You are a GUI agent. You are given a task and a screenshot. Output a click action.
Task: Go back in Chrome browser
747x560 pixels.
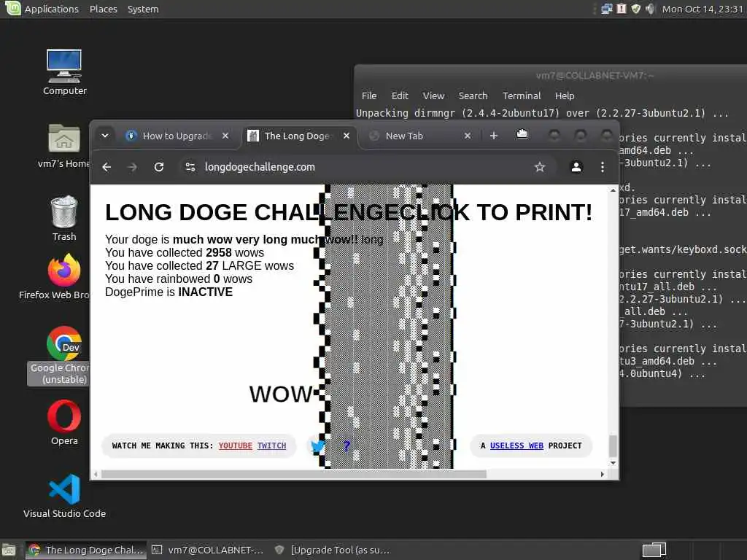(x=107, y=167)
